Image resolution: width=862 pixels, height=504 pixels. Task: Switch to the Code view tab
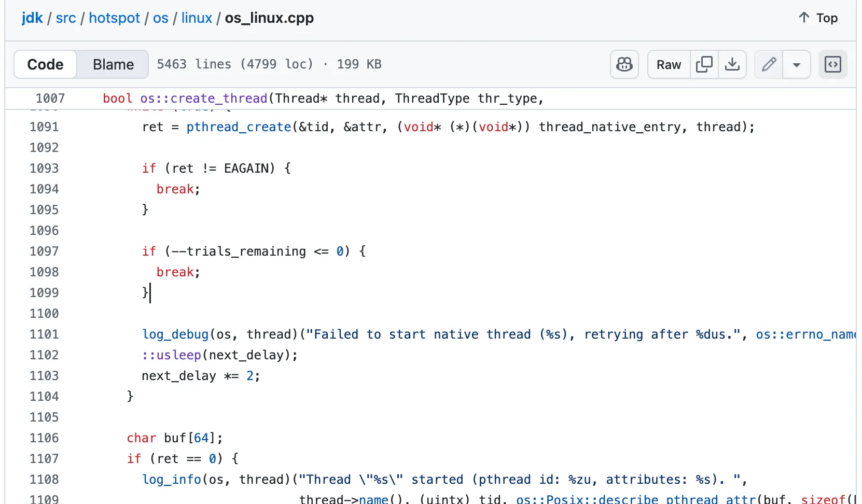(46, 64)
